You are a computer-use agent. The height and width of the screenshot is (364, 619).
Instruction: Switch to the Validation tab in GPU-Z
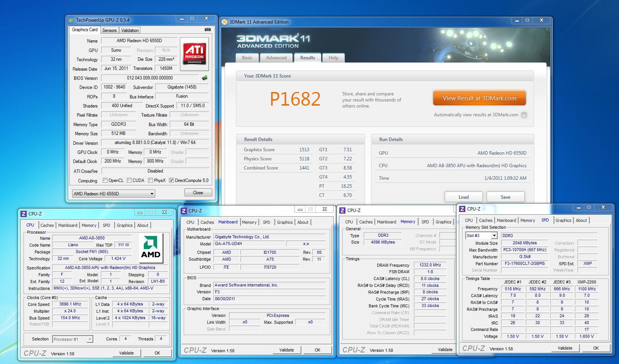pyautogui.click(x=130, y=30)
